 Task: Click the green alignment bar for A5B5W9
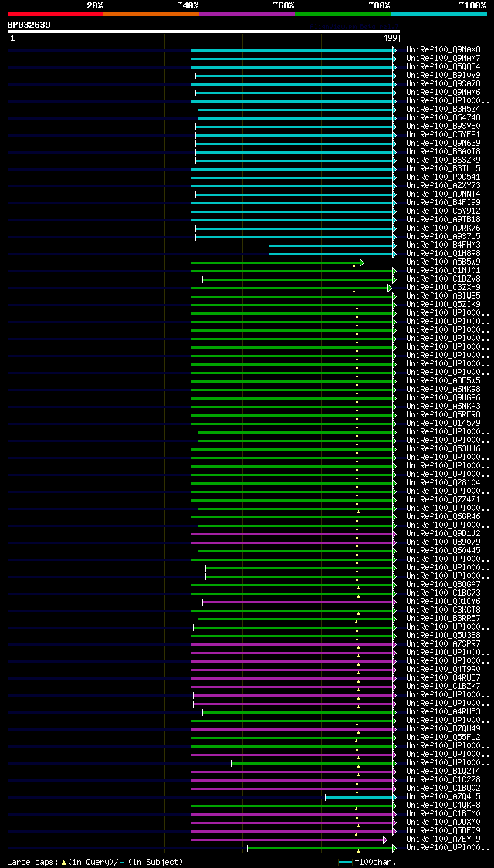pos(277,262)
